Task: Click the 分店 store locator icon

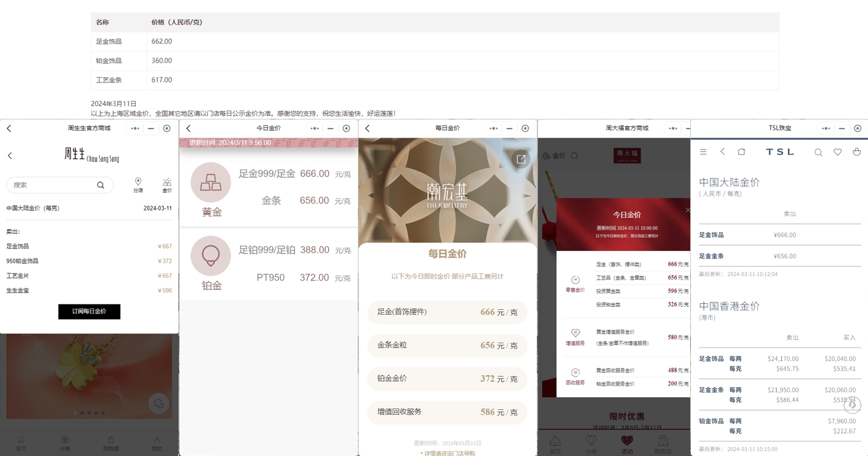Action: (x=138, y=184)
